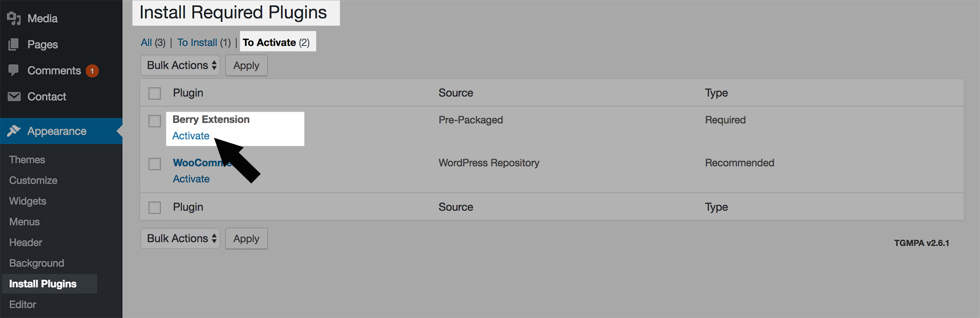Open Install Plugins submenu item
Screen dimensions: 980x318
43,284
